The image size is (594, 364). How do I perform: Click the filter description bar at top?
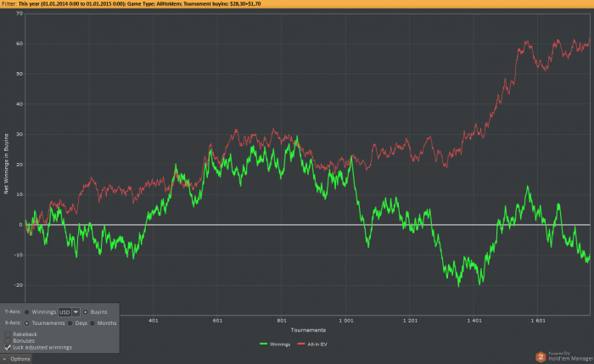pyautogui.click(x=297, y=3)
